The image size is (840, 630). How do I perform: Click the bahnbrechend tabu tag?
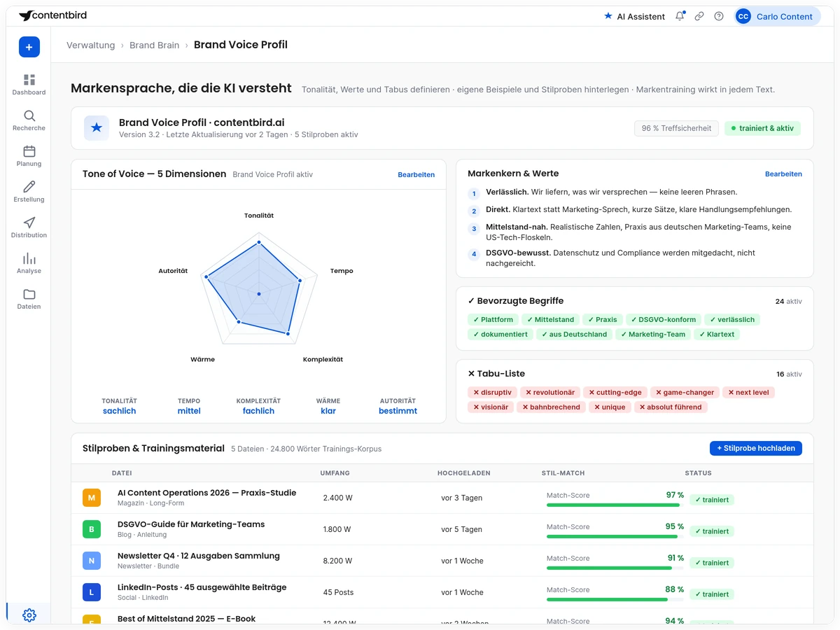coord(550,407)
